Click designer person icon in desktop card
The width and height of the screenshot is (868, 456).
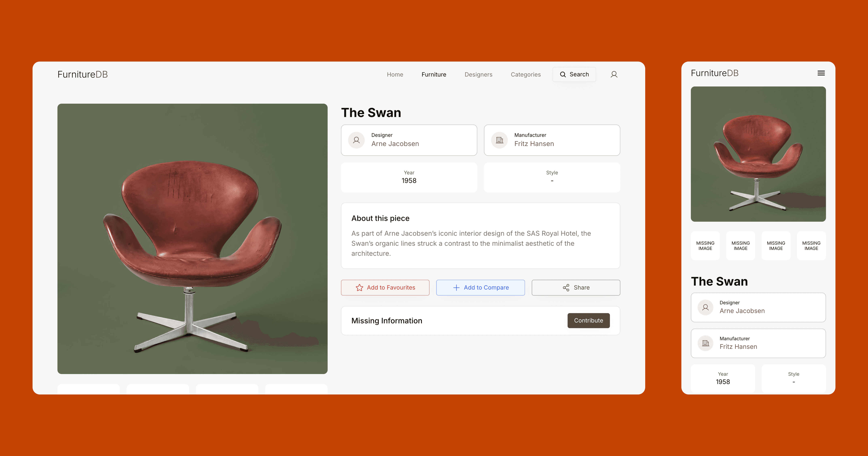(x=356, y=140)
